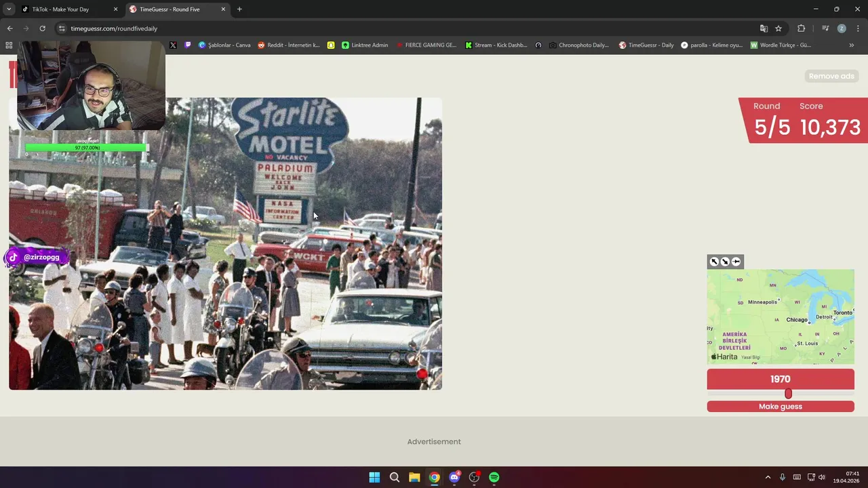Open the tab search dropdown arrow
868x488 pixels.
9,9
